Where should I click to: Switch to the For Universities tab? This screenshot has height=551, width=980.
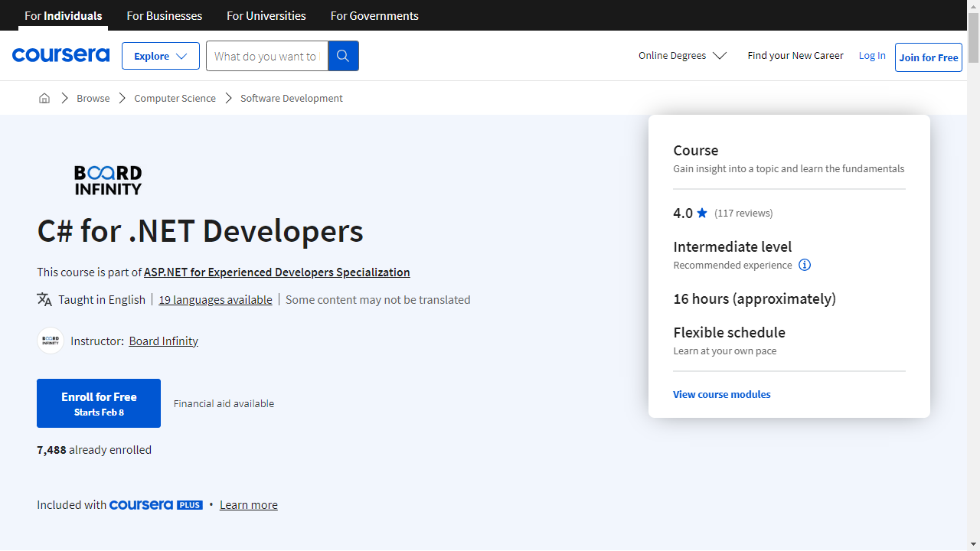click(x=266, y=15)
